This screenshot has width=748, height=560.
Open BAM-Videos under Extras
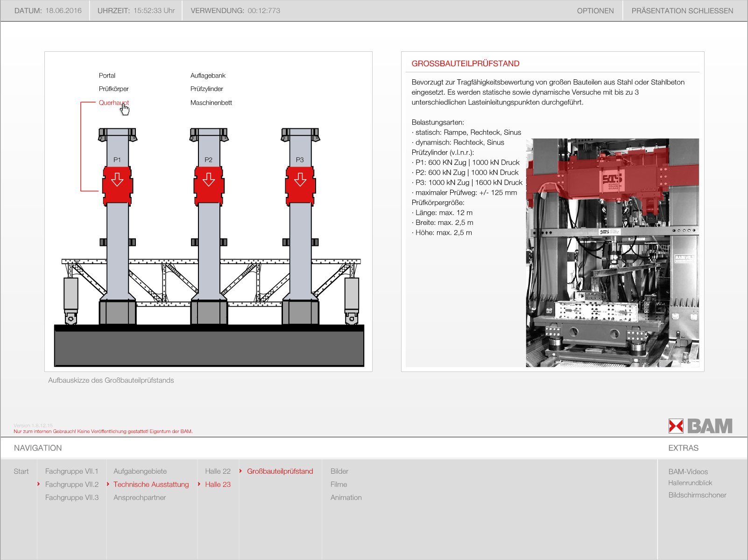click(x=688, y=472)
